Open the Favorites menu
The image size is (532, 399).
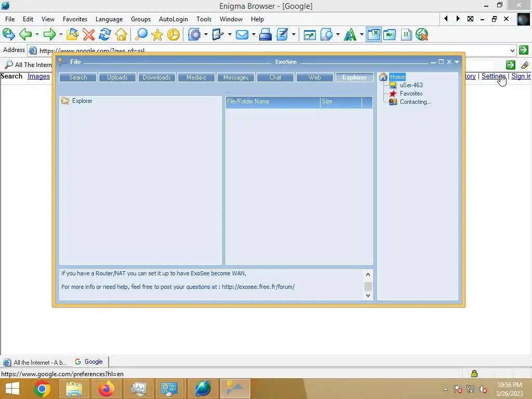click(75, 19)
